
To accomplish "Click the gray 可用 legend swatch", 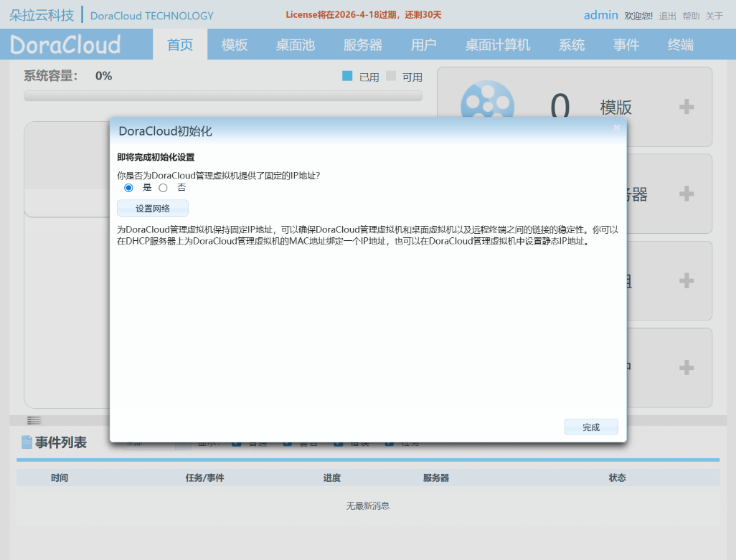I will tap(390, 76).
